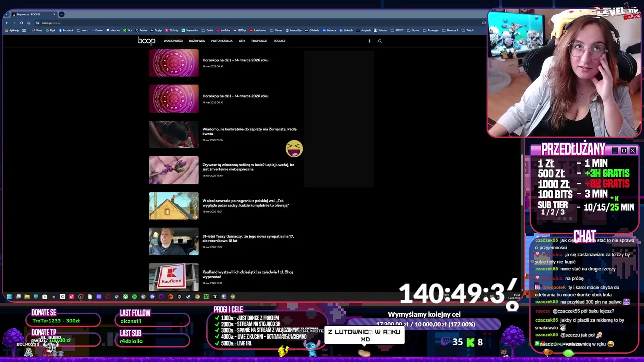Open the GRY menu item
This screenshot has width=644, height=362.
click(242, 41)
